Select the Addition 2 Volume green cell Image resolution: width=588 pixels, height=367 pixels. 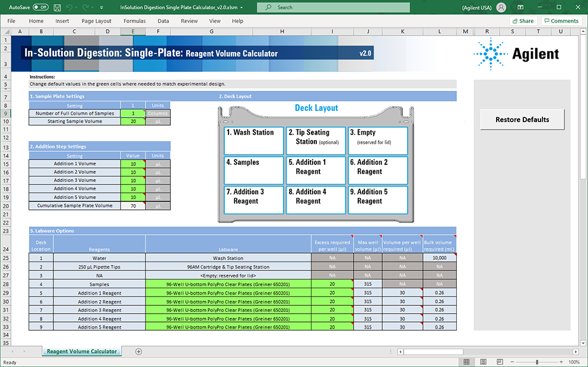(133, 172)
